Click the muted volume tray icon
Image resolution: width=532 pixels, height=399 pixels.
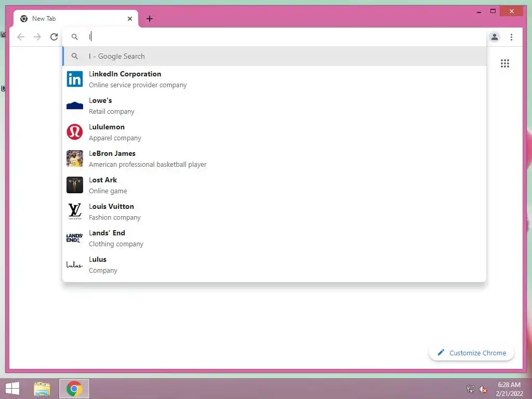483,389
